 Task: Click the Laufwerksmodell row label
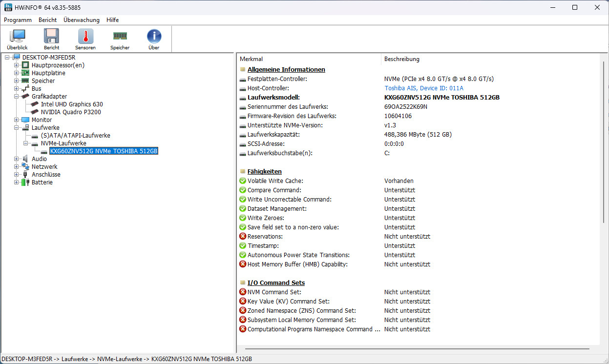(x=273, y=98)
